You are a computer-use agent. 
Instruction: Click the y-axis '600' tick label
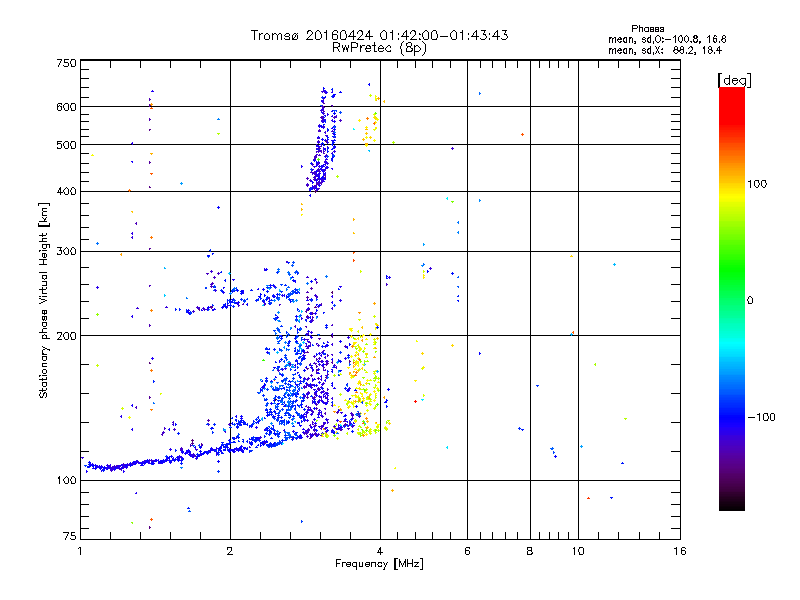66,107
